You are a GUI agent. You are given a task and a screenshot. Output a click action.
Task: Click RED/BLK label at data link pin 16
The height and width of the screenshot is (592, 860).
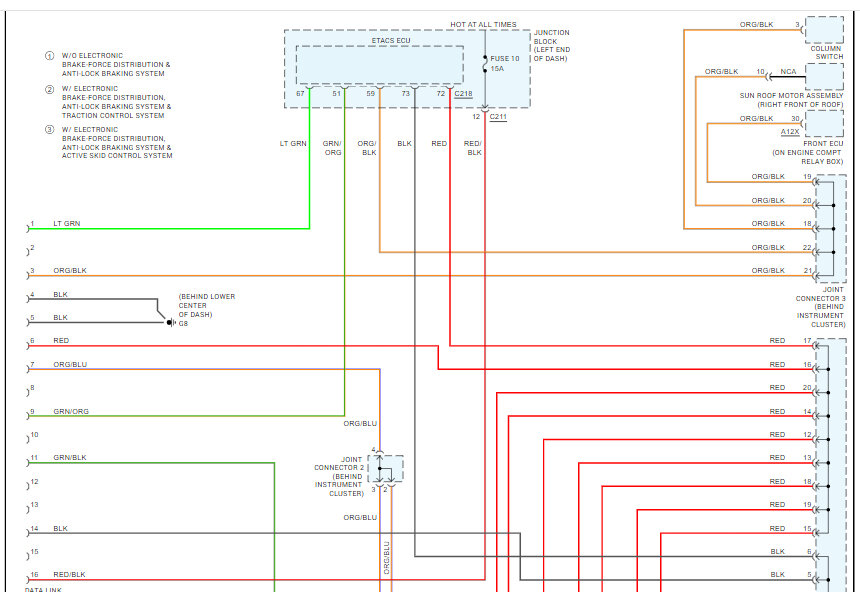69,575
